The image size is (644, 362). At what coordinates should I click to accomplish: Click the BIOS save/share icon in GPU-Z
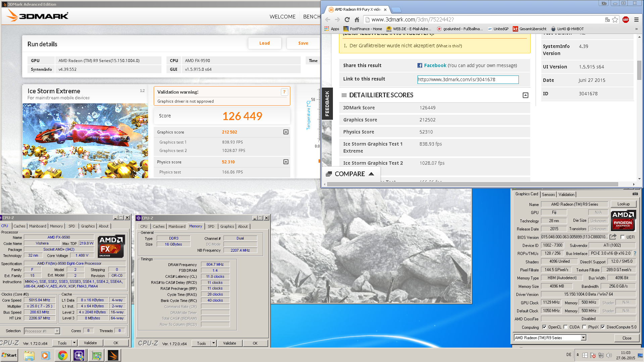[x=613, y=237]
